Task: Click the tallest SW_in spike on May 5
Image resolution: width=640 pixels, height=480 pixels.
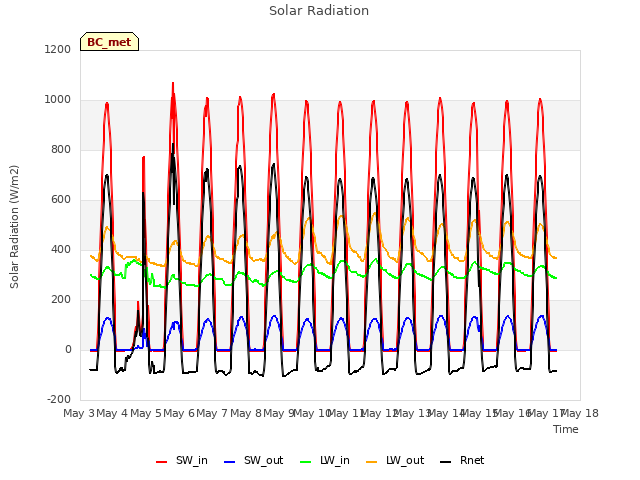Action: coord(173,84)
